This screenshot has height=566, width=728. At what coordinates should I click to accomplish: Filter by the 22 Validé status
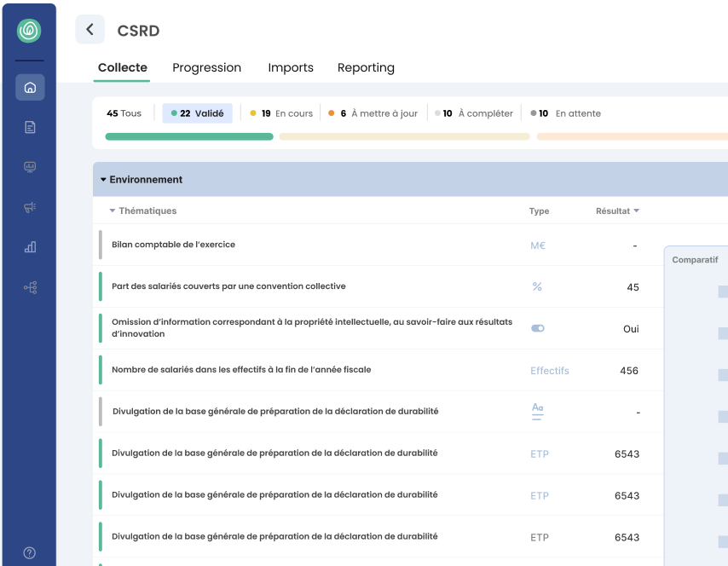(198, 113)
